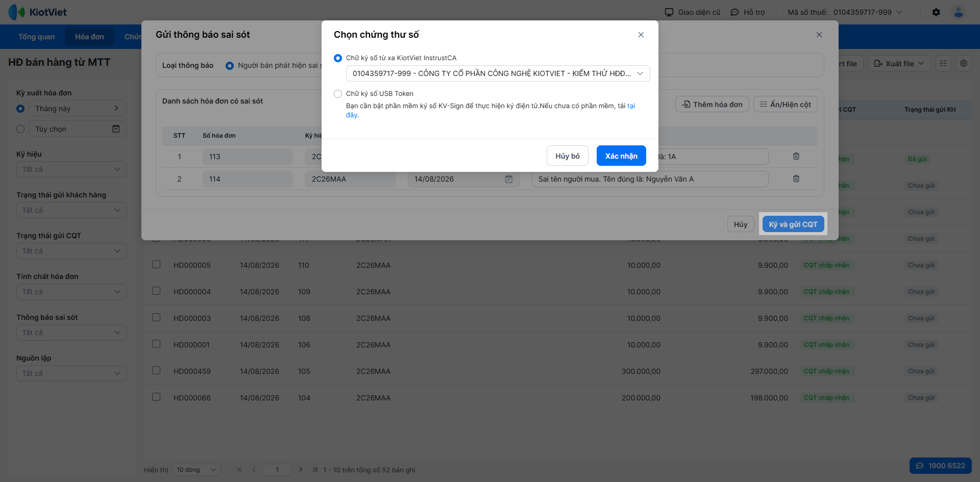Open Trạng thái gửi khách hàng dropdown
The image size is (980, 482).
[x=71, y=210]
